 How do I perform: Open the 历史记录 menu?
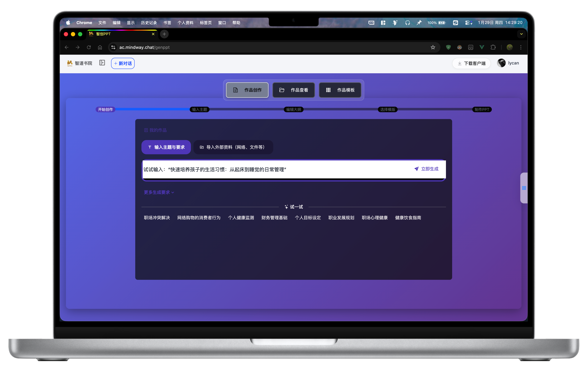tap(149, 23)
